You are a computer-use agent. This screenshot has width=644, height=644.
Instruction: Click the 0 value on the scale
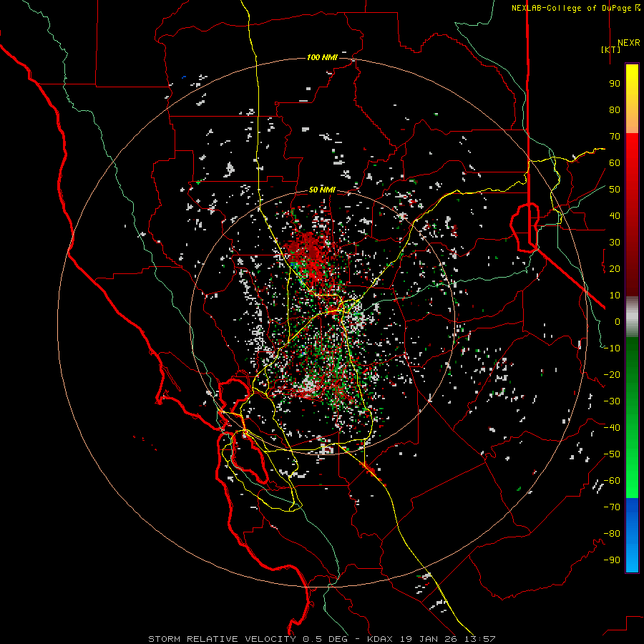618,322
